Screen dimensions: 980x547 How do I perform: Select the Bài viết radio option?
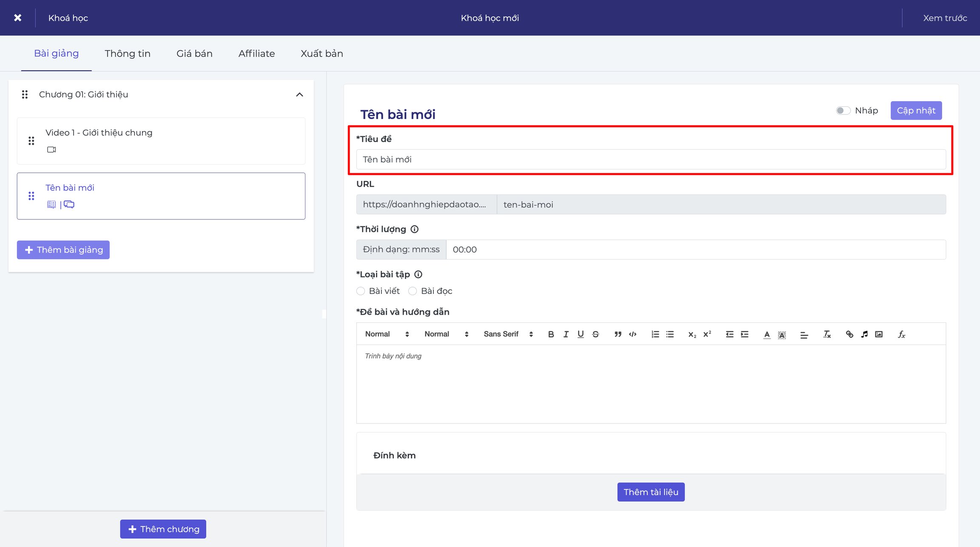point(361,291)
